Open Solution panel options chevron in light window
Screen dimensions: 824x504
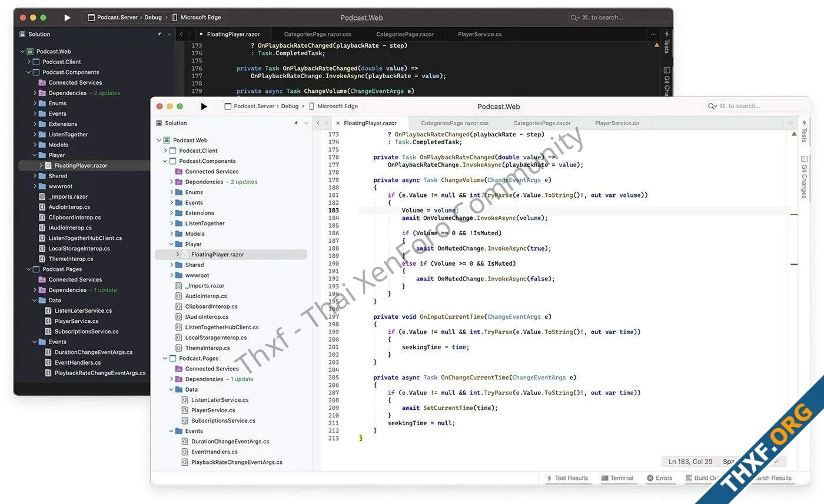[x=306, y=124]
